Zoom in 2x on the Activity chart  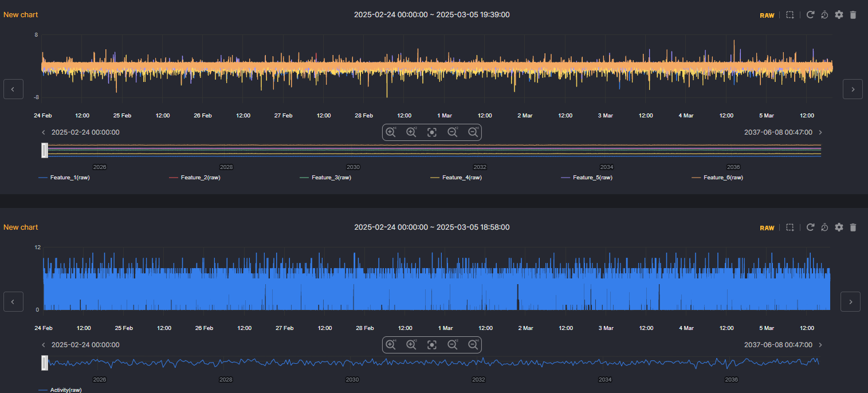[411, 344]
